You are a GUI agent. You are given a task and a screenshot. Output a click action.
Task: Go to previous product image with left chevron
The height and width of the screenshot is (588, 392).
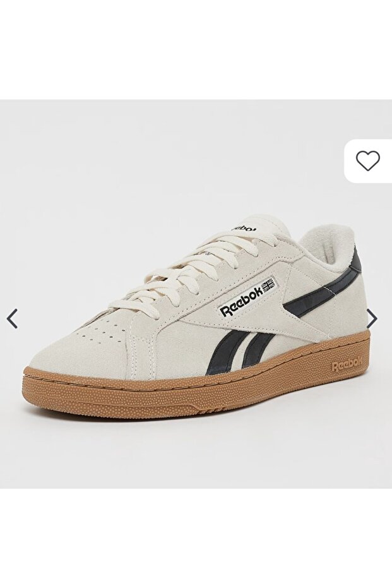(x=12, y=318)
